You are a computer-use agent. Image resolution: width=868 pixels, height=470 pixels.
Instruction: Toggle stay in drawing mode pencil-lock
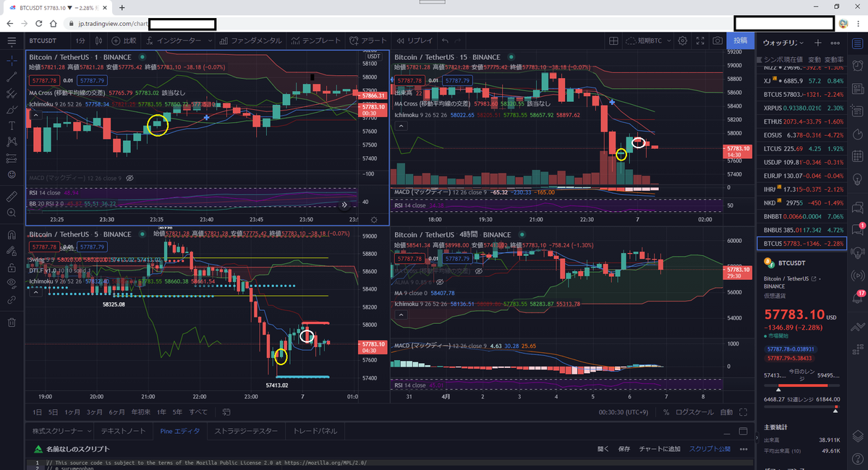tap(12, 251)
